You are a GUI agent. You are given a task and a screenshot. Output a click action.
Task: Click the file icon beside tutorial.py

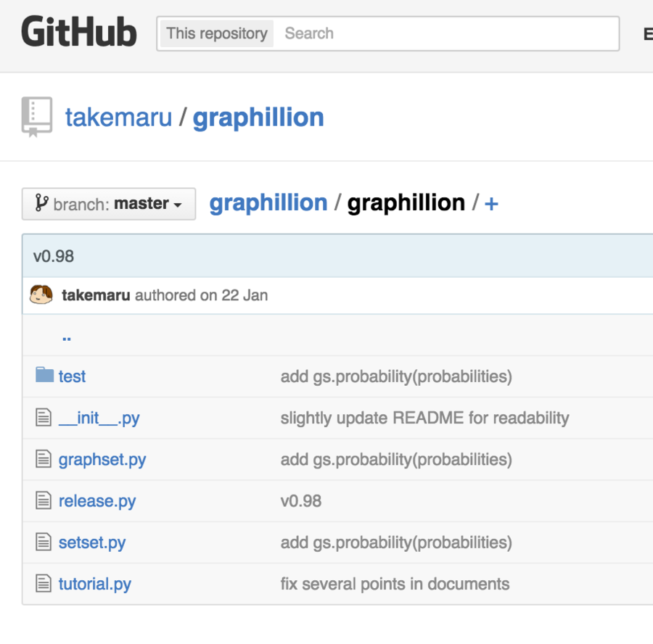pyautogui.click(x=44, y=583)
